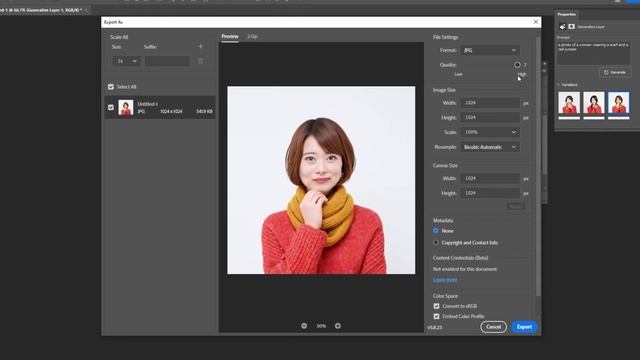Viewport: 640px width, 360px height.
Task: Click the Untitled-1 asset thumbnail in list
Action: click(x=126, y=107)
